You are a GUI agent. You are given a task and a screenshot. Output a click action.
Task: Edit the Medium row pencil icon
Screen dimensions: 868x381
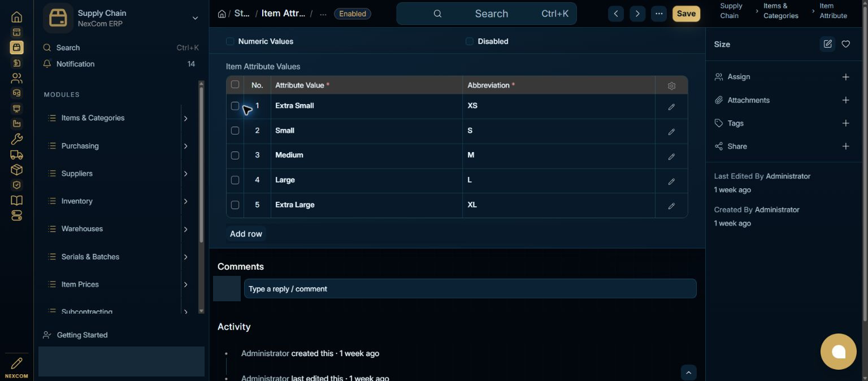pyautogui.click(x=671, y=157)
